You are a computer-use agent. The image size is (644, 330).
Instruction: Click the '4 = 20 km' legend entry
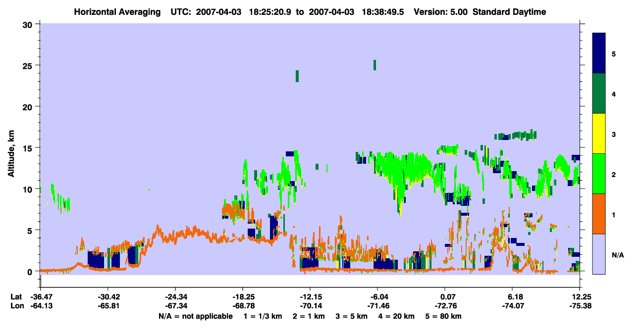[396, 316]
